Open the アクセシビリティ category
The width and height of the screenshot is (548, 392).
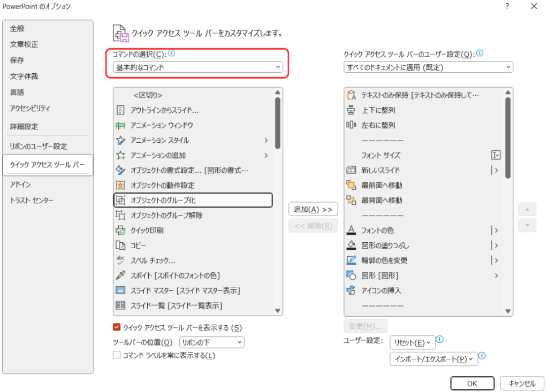pyautogui.click(x=30, y=109)
